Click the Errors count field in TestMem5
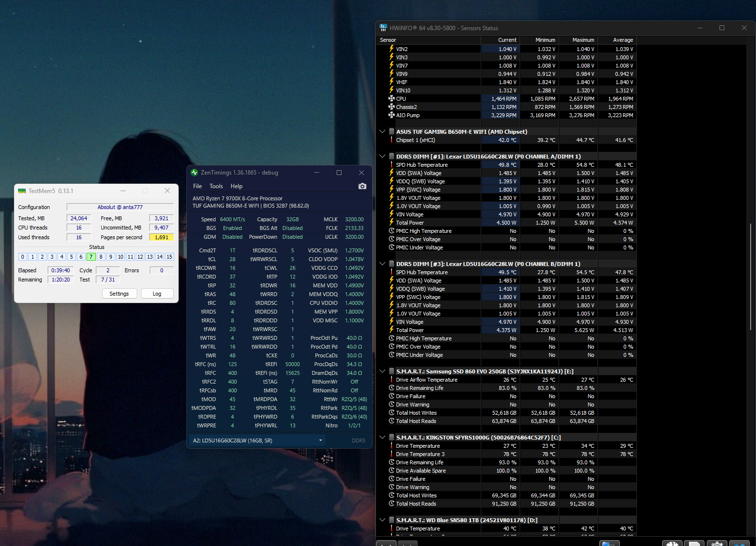Viewport: 756px width, 546px height. [162, 270]
